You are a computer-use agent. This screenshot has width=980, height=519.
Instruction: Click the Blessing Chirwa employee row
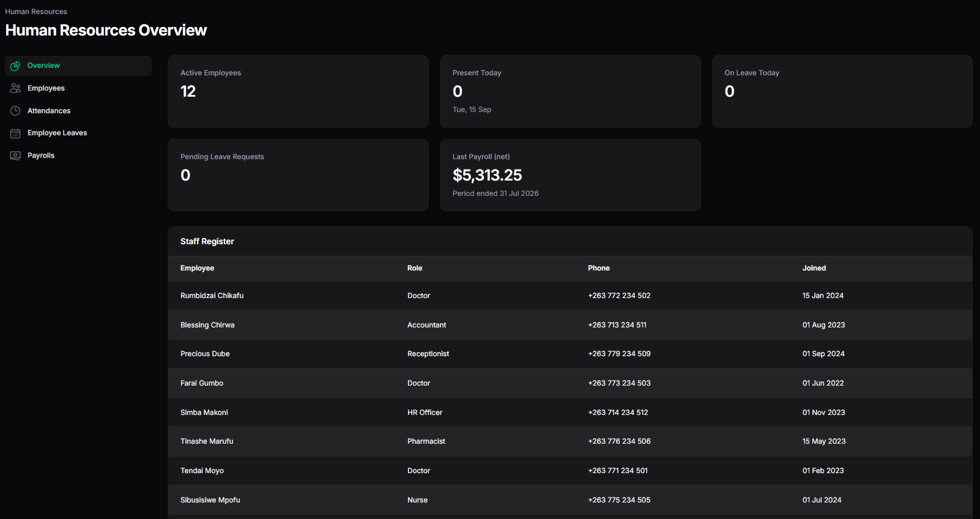click(x=570, y=325)
